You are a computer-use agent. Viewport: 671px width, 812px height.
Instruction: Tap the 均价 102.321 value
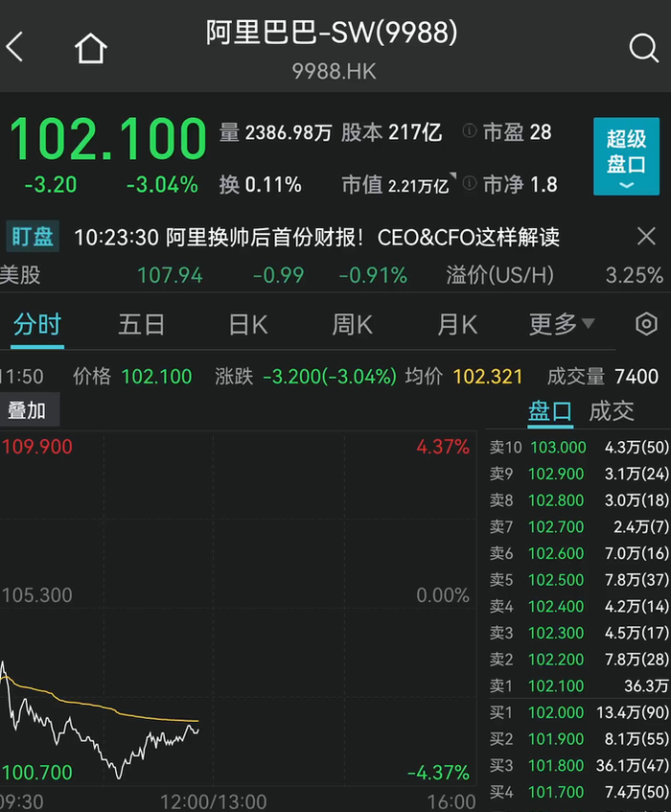pos(488,377)
